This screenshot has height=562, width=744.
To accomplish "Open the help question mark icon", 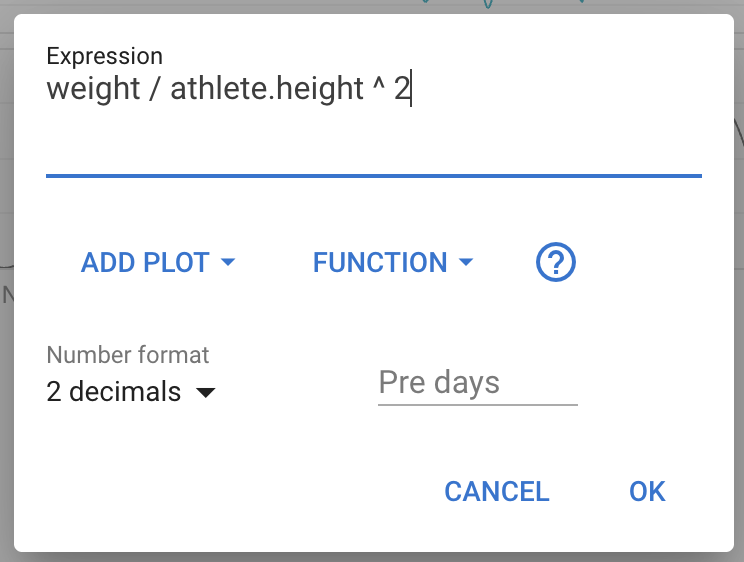I will click(x=556, y=263).
